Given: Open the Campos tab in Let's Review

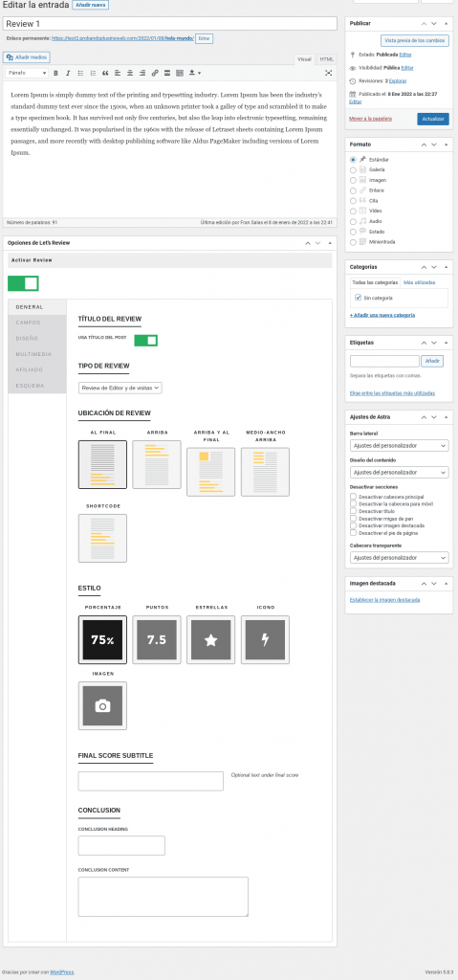Looking at the screenshot, I should coord(37,323).
